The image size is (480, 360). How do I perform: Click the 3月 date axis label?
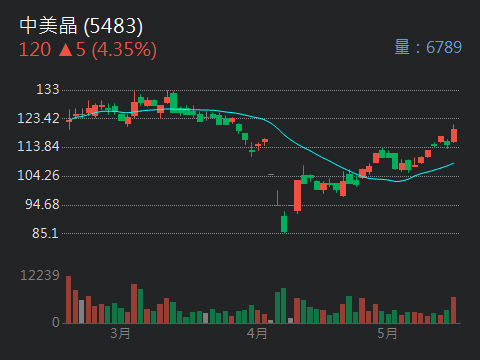(120, 333)
